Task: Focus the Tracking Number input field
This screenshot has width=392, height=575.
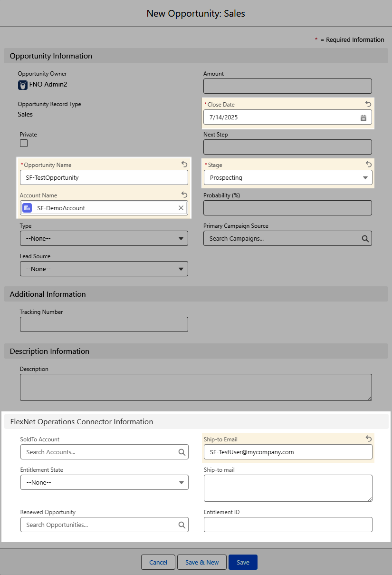Action: (104, 324)
